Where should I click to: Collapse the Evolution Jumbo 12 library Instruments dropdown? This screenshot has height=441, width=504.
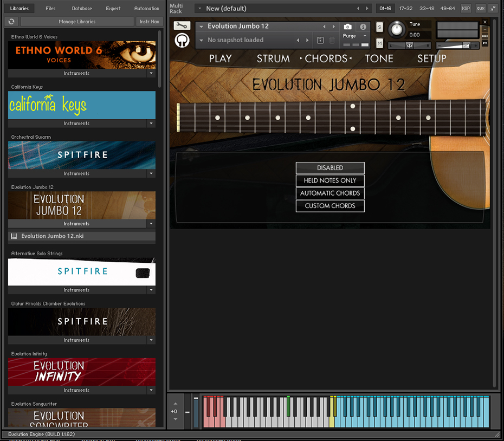[151, 224]
